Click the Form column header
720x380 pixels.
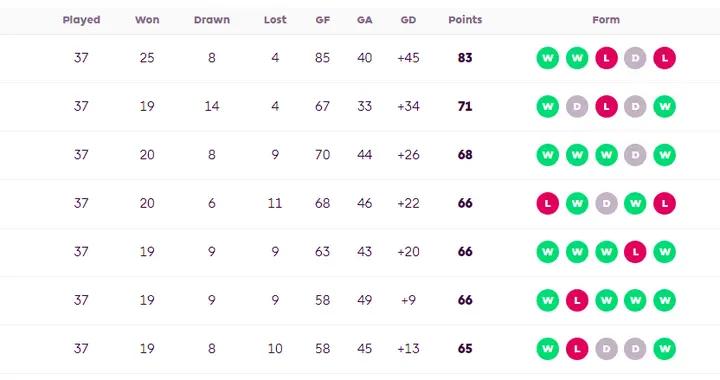[x=606, y=20]
